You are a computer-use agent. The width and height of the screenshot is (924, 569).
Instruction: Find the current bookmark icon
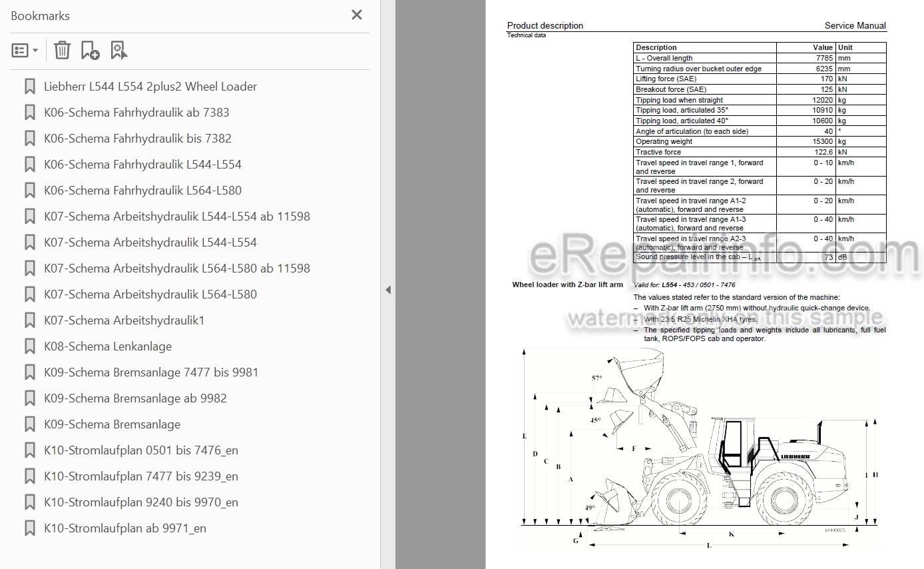click(118, 50)
